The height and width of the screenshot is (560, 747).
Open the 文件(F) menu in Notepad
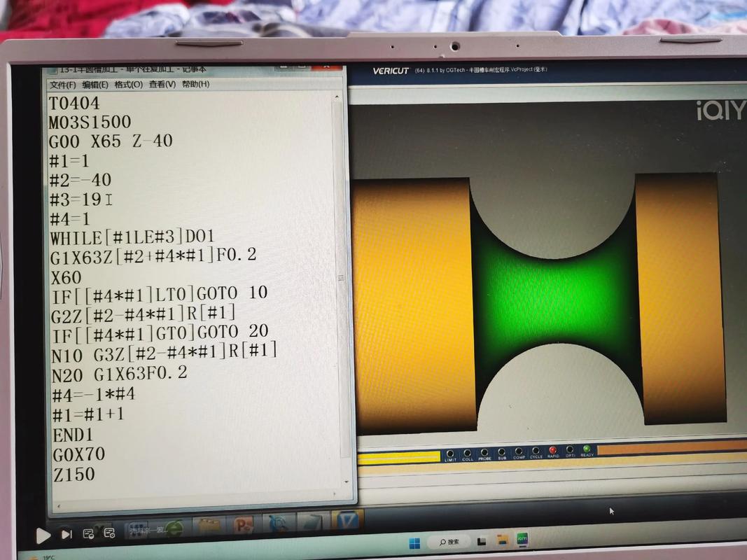coord(62,85)
